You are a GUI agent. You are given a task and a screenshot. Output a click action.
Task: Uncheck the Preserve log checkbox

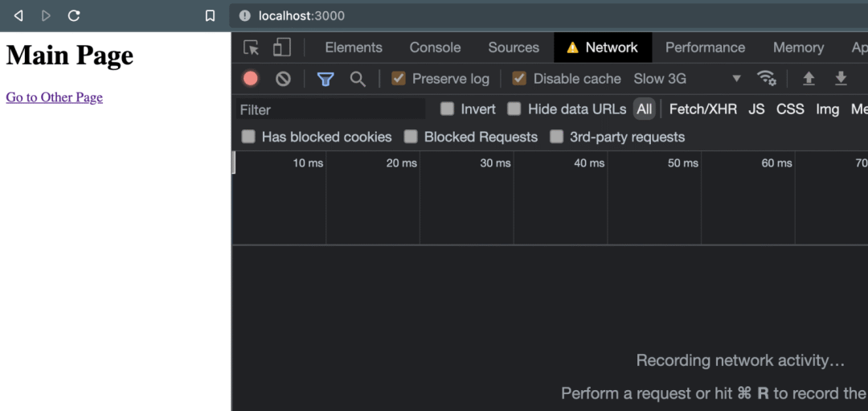pos(398,79)
